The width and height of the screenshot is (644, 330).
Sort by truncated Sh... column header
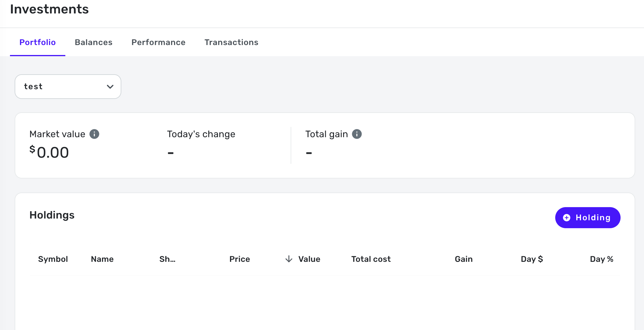167,259
